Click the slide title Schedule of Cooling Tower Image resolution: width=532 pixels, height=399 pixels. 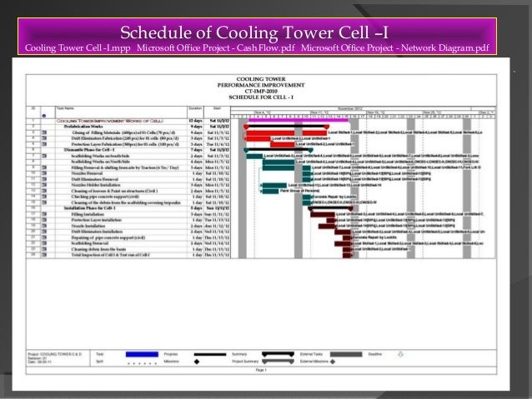(x=254, y=32)
